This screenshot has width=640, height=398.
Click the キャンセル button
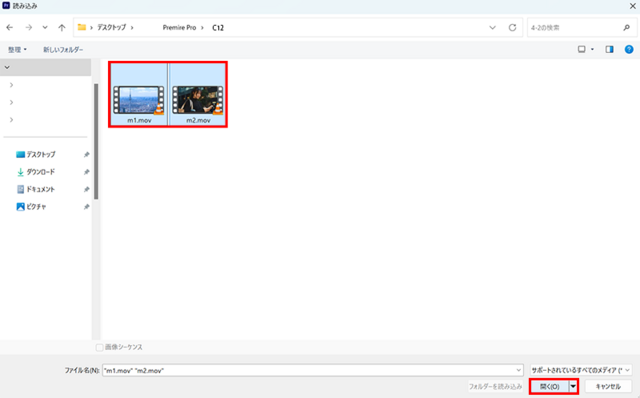pyautogui.click(x=608, y=386)
